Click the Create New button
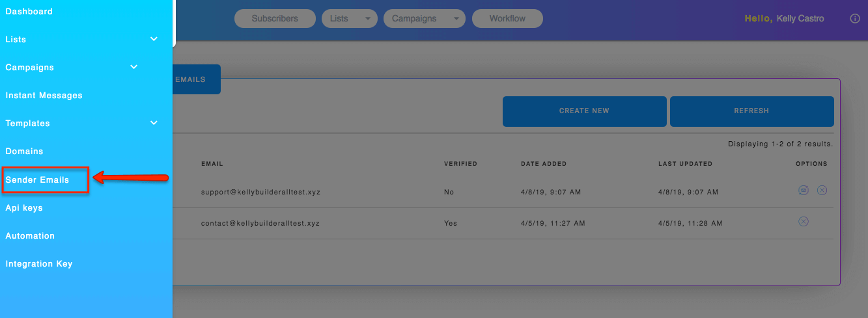 point(584,111)
